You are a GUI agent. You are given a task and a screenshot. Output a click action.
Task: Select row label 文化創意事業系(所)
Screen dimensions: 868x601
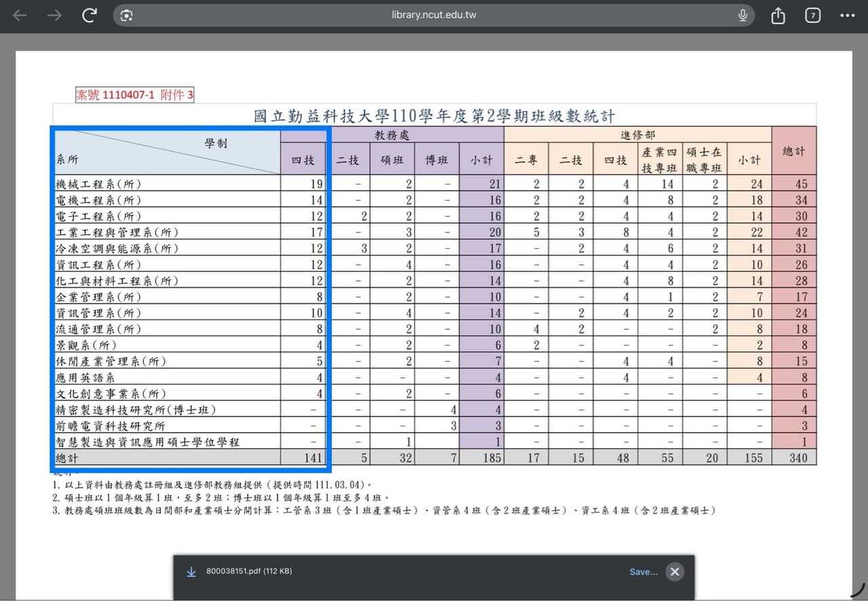pos(111,393)
